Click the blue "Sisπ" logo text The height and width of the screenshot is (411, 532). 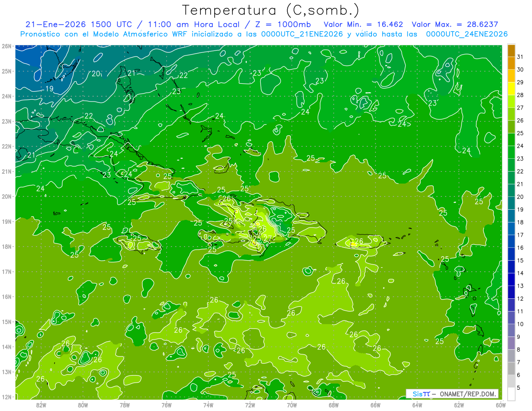[421, 394]
